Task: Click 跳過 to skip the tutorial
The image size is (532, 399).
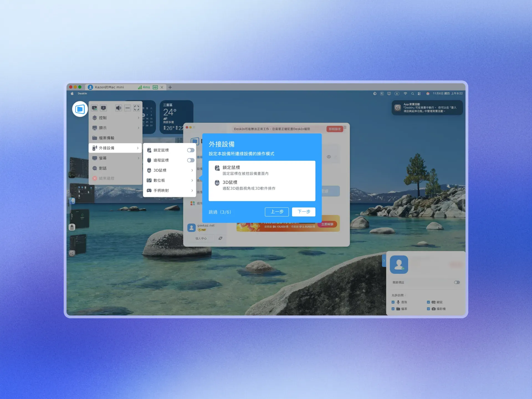Action: click(x=213, y=212)
